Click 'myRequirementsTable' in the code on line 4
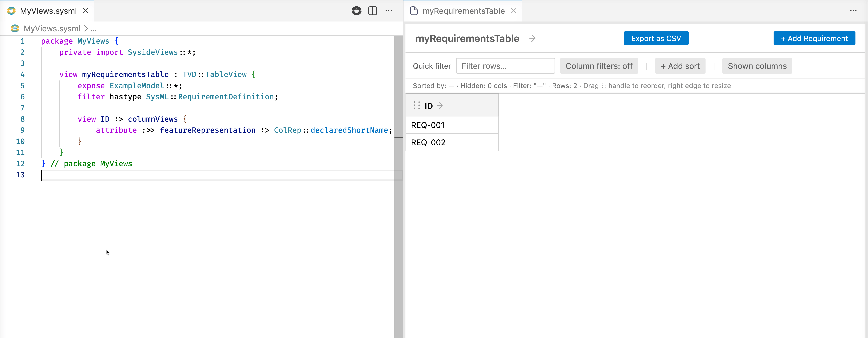The height and width of the screenshot is (338, 868). [125, 74]
